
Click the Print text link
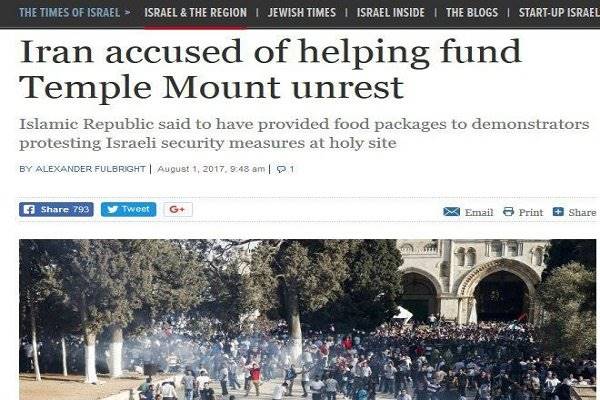(x=531, y=212)
